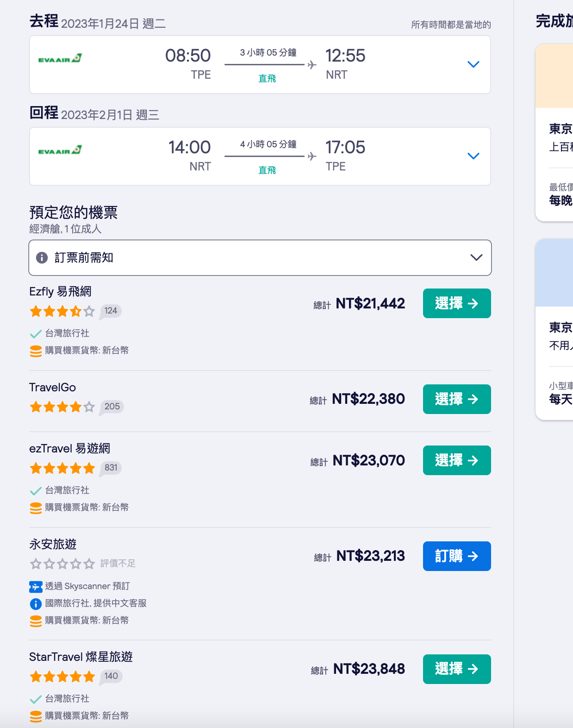Select the StarTravel 燦星旅遊 offer at NT$23,848
Viewport: 573px width, 728px height.
pyautogui.click(x=457, y=669)
